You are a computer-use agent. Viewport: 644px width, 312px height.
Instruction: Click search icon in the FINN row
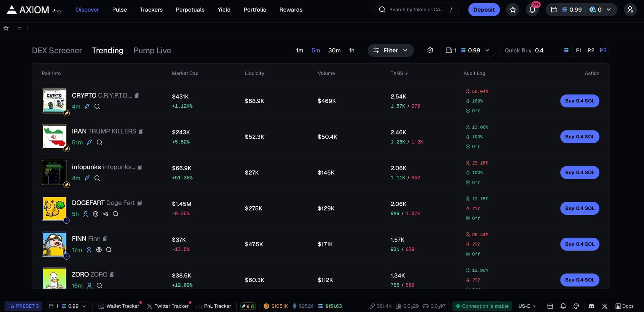pos(109,250)
